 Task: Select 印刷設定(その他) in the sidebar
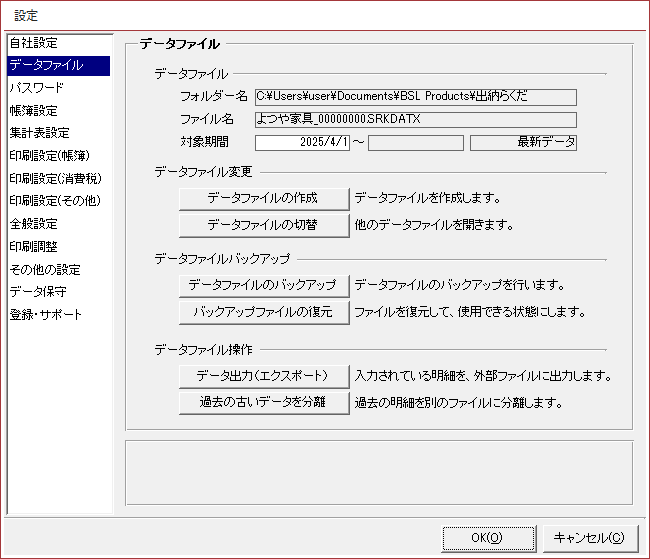tap(54, 201)
